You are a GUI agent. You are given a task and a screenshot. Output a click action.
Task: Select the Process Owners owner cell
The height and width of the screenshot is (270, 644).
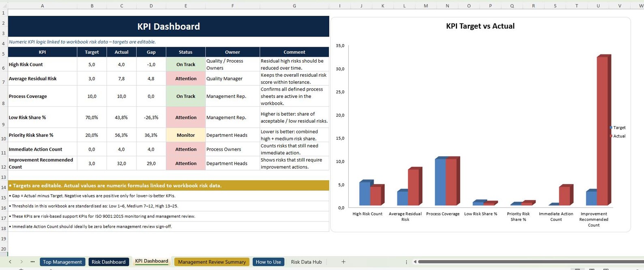[233, 149]
